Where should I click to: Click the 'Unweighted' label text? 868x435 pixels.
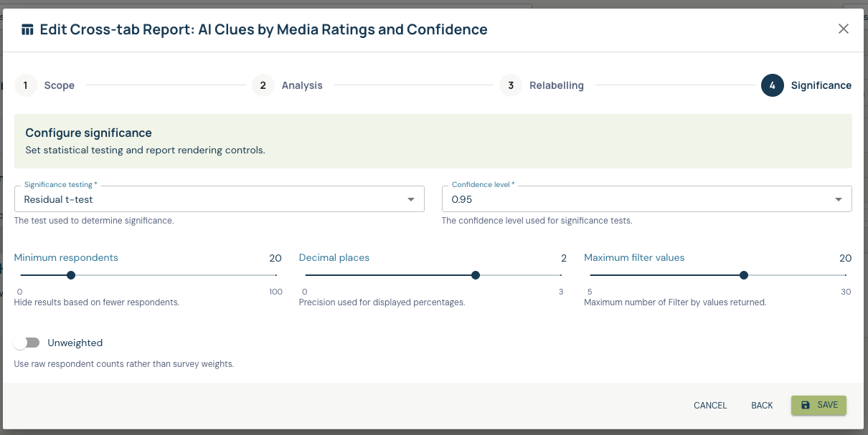[x=75, y=343]
